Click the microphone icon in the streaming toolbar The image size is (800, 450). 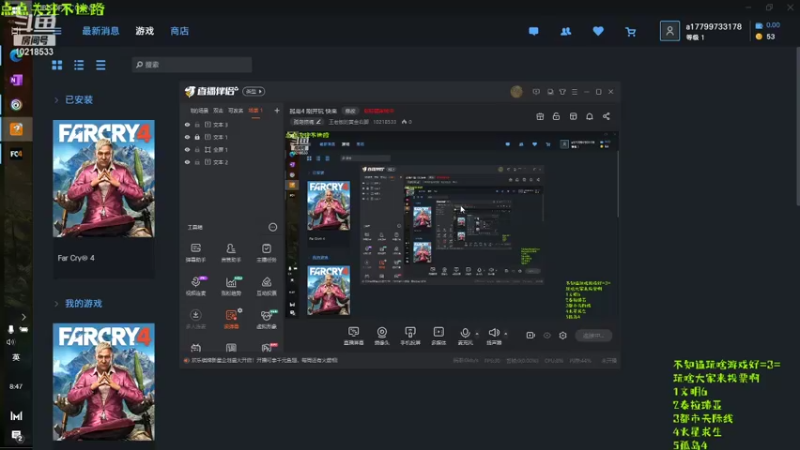pos(465,335)
